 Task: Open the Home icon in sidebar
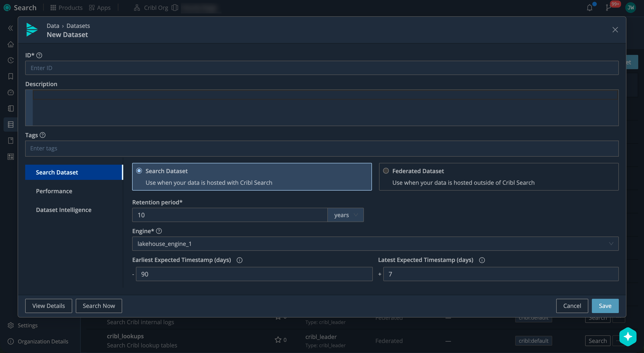[10, 44]
